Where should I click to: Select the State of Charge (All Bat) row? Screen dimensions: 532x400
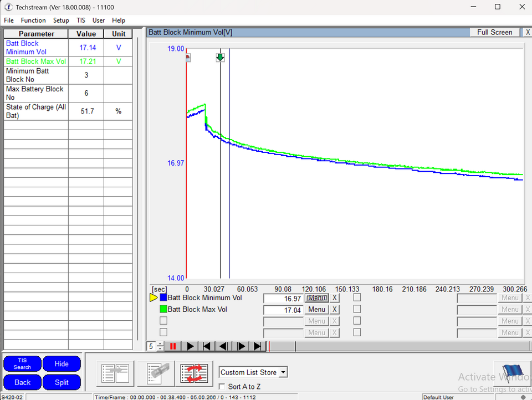(x=68, y=111)
